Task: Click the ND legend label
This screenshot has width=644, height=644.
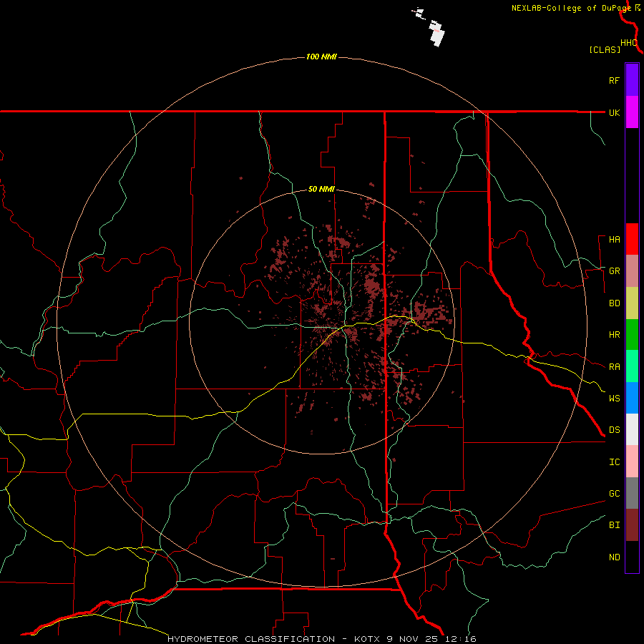Action: point(614,557)
